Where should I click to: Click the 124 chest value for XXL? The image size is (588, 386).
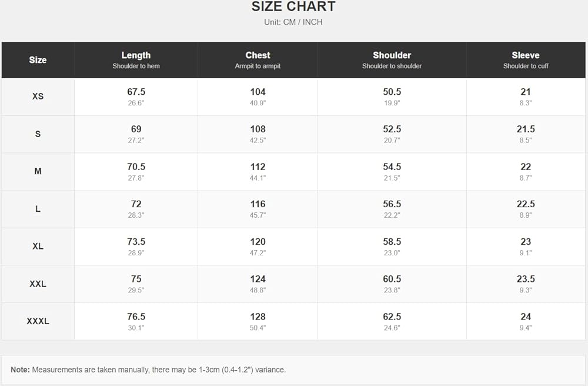pyautogui.click(x=258, y=279)
